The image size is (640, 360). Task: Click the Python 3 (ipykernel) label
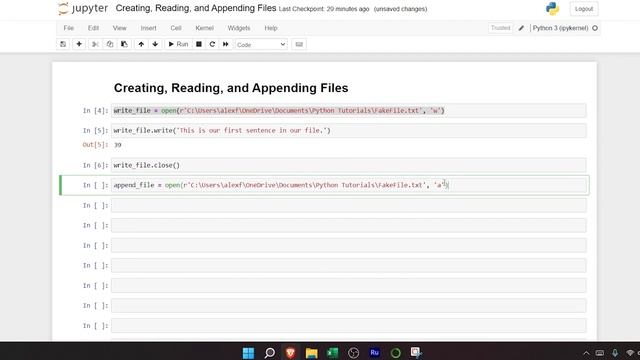560,28
